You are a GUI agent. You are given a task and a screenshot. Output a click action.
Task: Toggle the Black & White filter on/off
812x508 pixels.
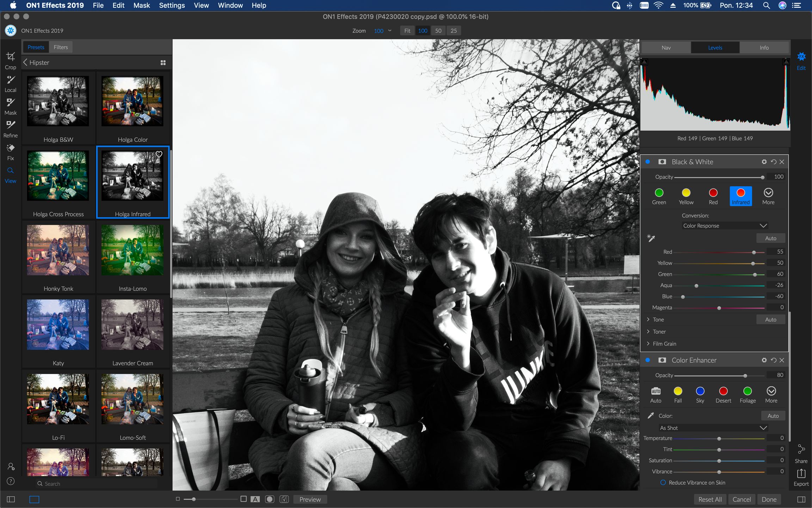pyautogui.click(x=648, y=162)
